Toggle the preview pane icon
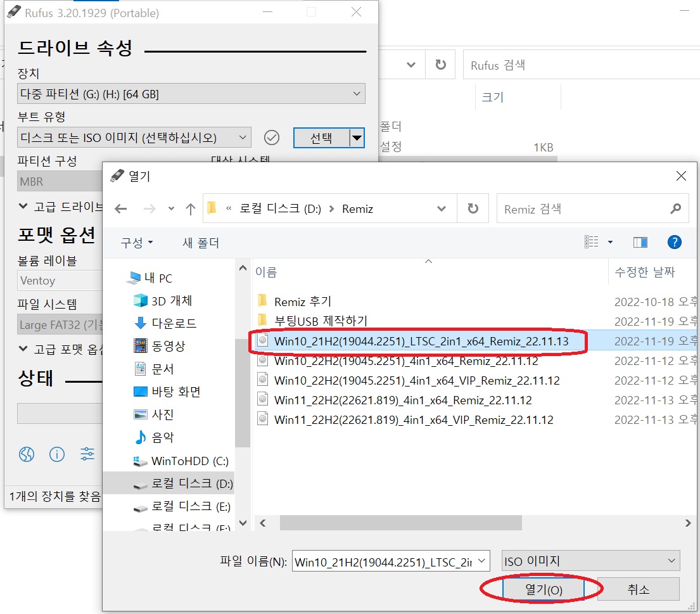The width and height of the screenshot is (700, 614). [x=640, y=242]
